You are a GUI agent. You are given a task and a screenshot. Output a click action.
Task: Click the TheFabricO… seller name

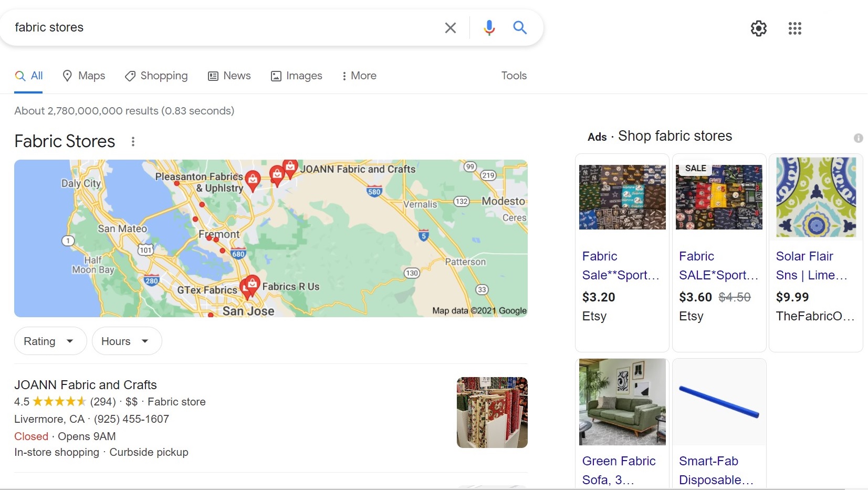[x=815, y=316]
